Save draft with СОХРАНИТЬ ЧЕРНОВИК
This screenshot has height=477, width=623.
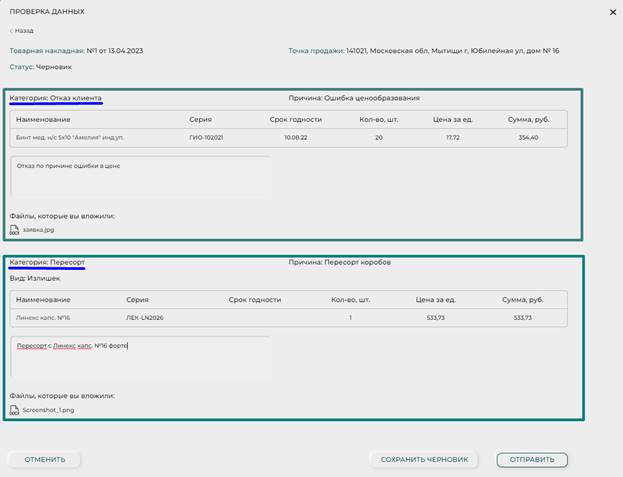(x=425, y=460)
